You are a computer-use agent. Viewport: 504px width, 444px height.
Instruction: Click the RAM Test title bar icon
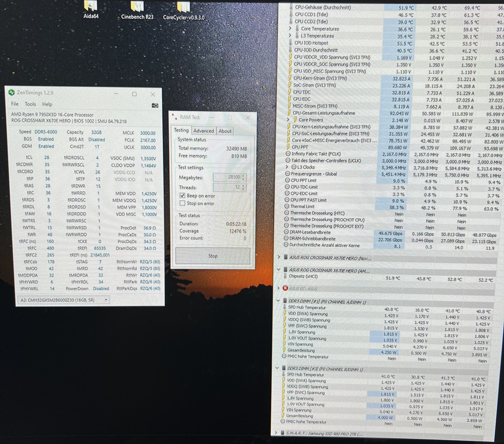coord(174,117)
